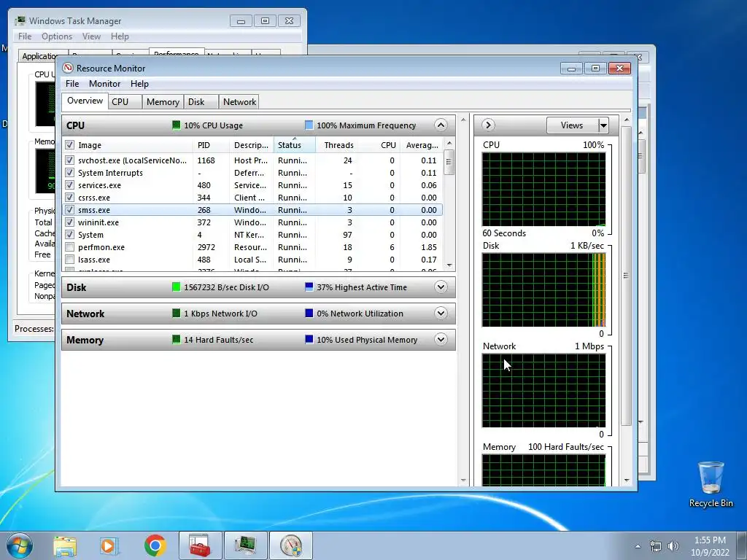The height and width of the screenshot is (560, 747).
Task: Collapse the graphs pane arrow button
Action: point(488,125)
